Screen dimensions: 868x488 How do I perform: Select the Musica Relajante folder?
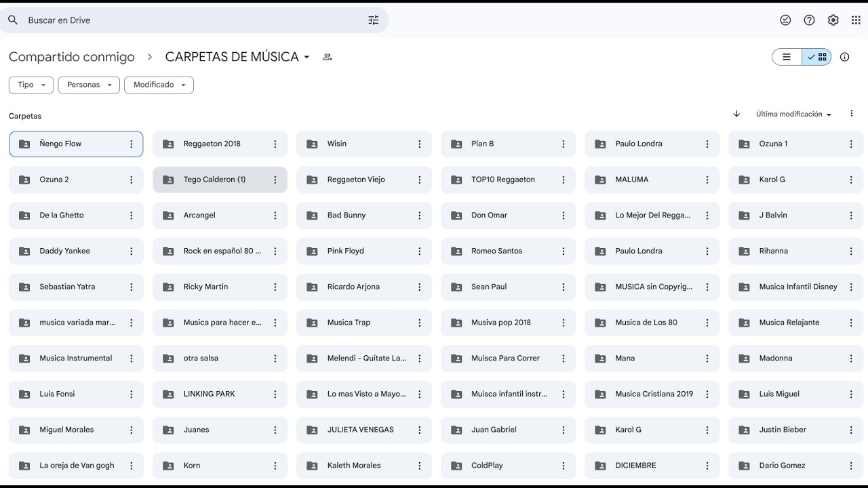pos(796,323)
